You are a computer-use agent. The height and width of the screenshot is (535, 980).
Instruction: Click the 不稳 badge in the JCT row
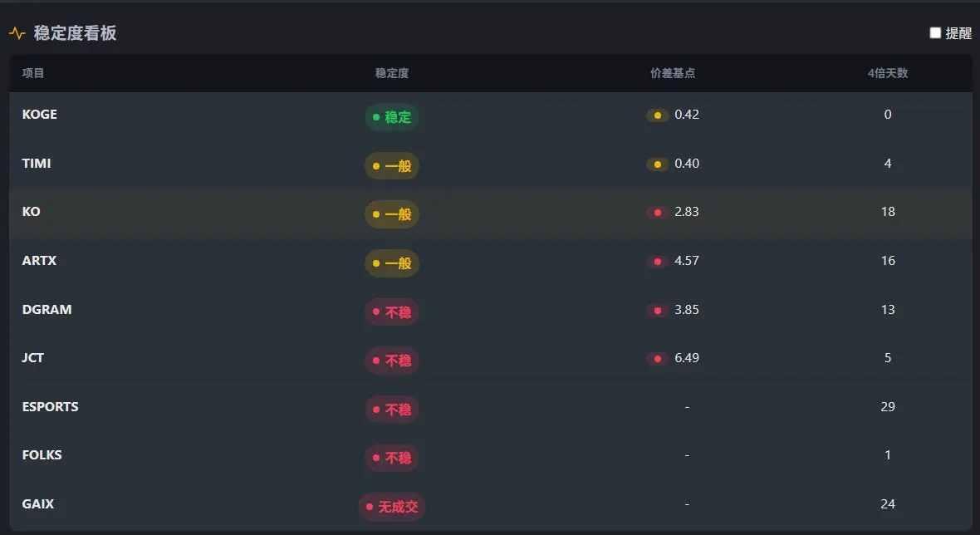click(x=392, y=361)
